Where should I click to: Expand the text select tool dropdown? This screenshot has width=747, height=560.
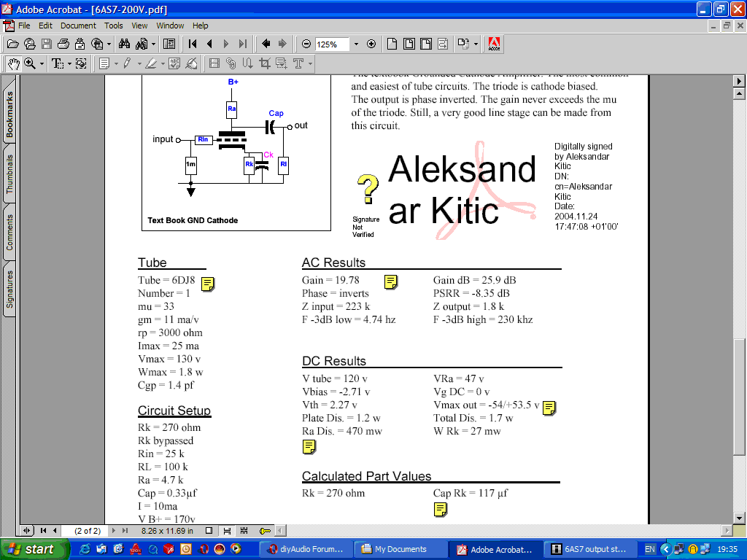(69, 63)
